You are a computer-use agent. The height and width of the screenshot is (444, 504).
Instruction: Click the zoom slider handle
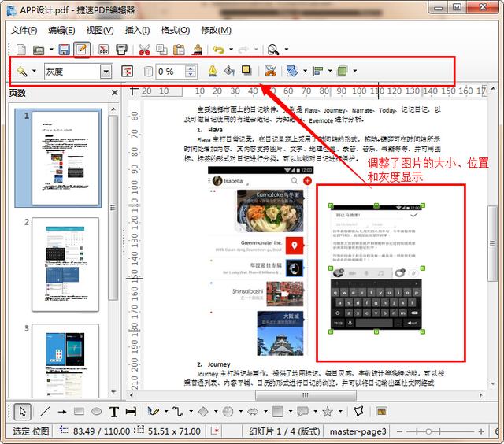coord(428,431)
